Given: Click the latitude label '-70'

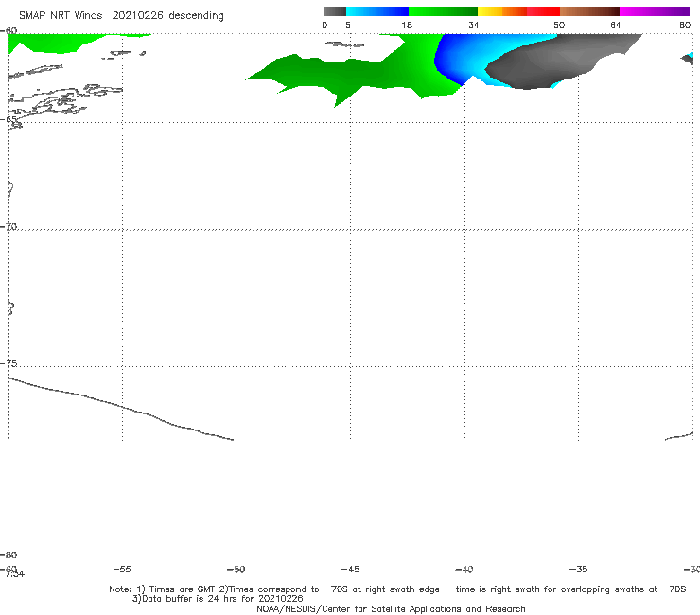Looking at the screenshot, I should pos(9,227).
